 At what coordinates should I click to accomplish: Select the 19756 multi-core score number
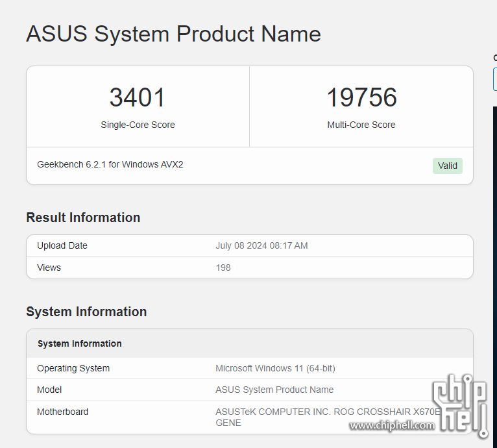pos(361,97)
